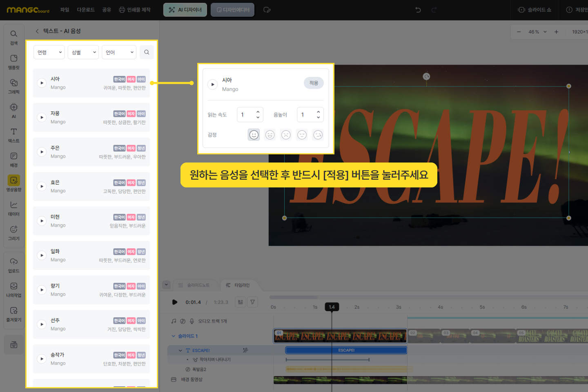This screenshot has height=392, width=588.
Task: Open the 다운로드 menu
Action: click(x=86, y=10)
